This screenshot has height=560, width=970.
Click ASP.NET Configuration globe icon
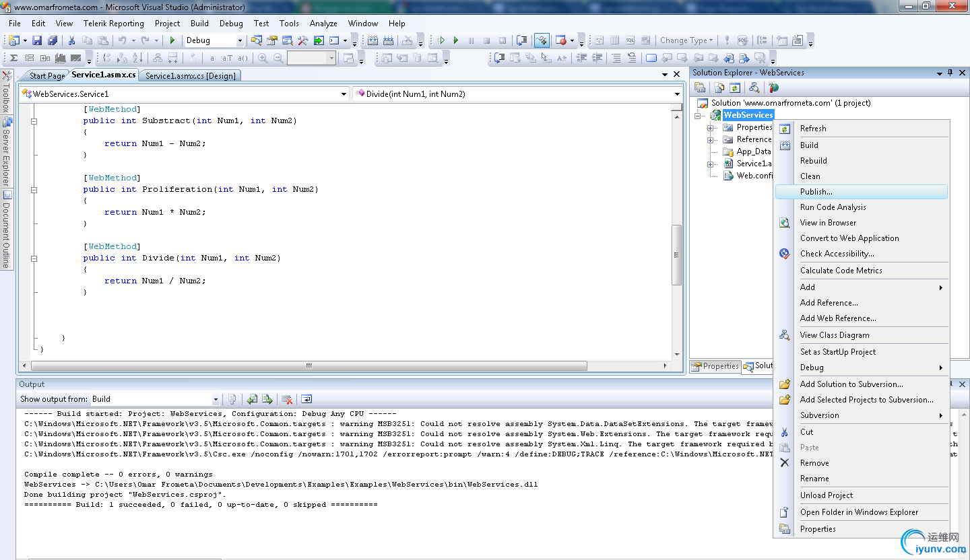(774, 87)
